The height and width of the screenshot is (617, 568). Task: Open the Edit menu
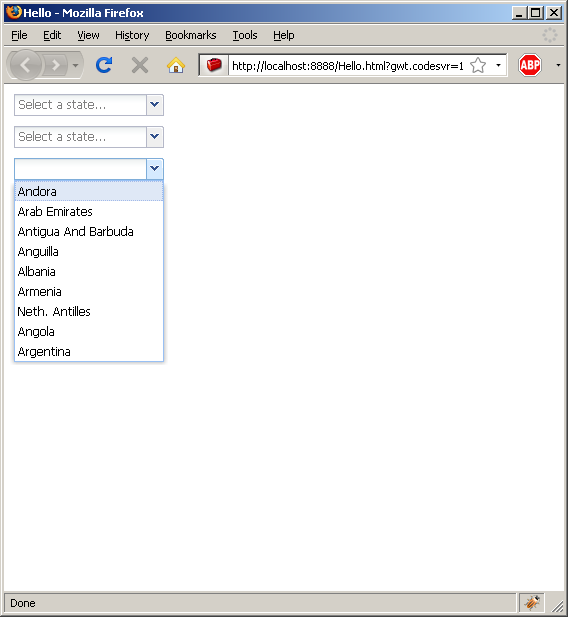point(52,35)
